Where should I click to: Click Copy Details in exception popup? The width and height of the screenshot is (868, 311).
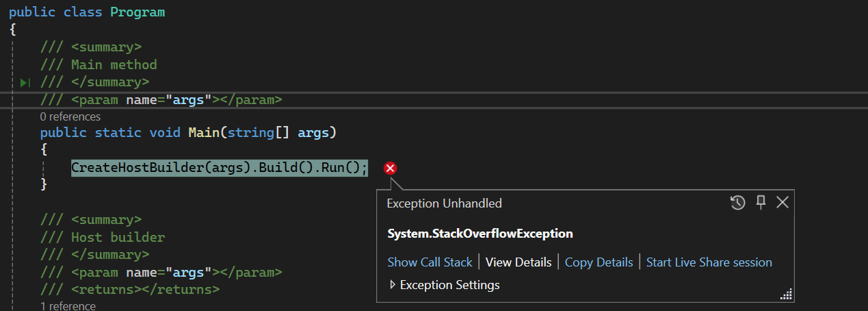coord(599,262)
